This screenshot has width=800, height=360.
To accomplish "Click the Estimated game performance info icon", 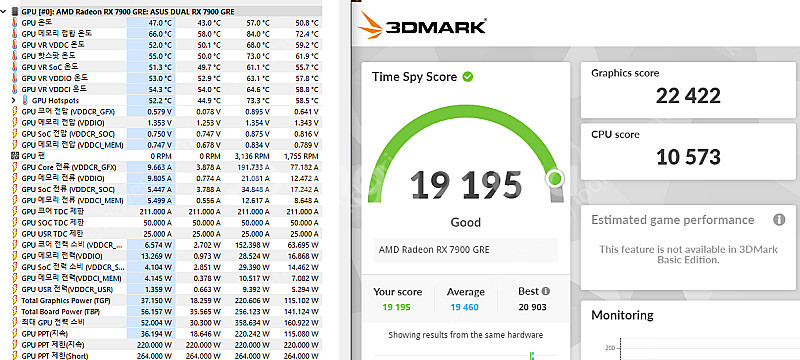I will 779,220.
